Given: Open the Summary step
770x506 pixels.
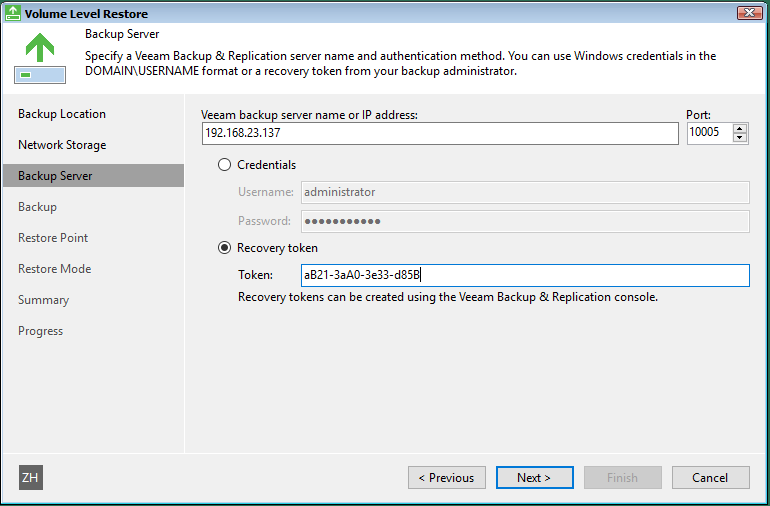Looking at the screenshot, I should coord(43,300).
